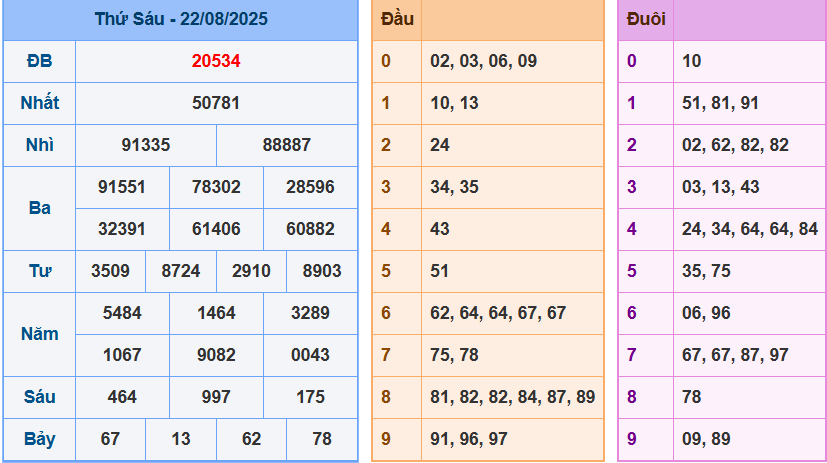Select Đuôi row 4 values 24, 34, 64, 64, 84

point(750,229)
